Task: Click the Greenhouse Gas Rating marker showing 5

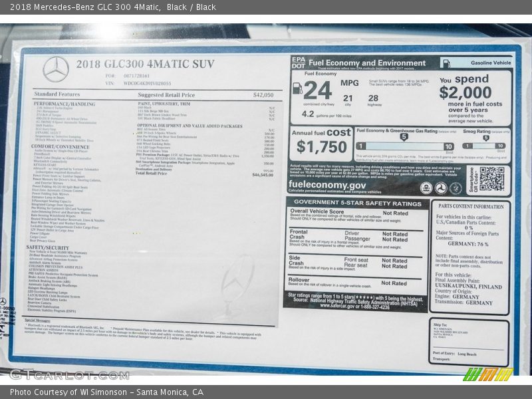Action: [404, 137]
